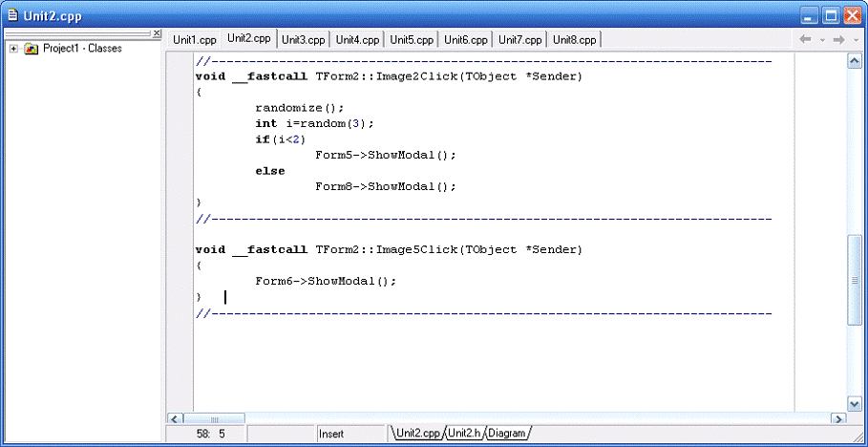Switch to the Unit2.h bottom tab

click(x=465, y=434)
